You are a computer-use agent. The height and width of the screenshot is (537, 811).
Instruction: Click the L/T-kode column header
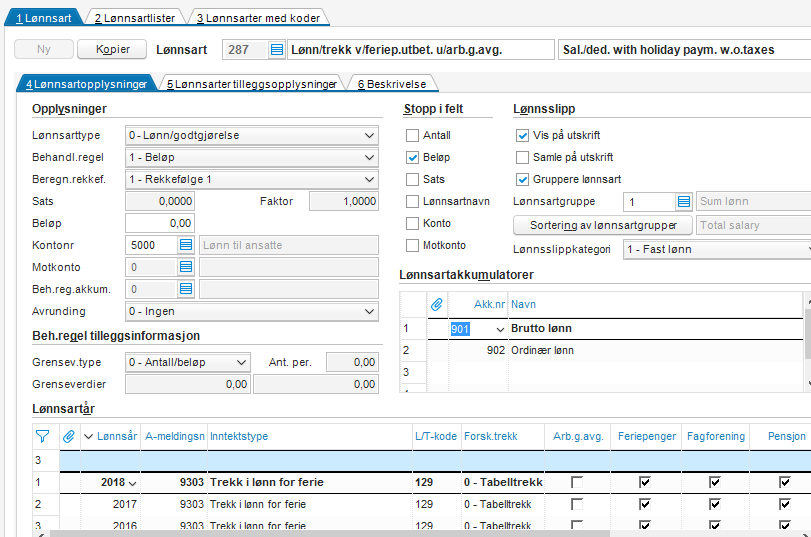435,436
